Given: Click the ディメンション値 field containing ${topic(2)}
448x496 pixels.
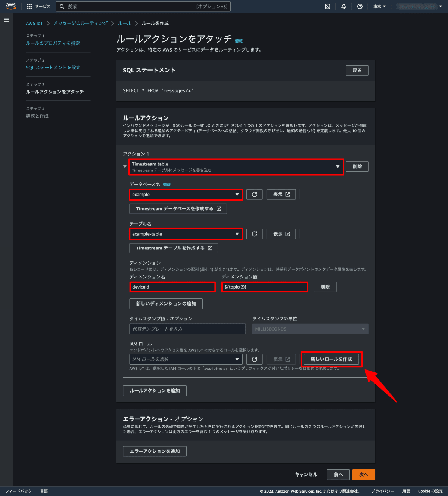Looking at the screenshot, I should (x=264, y=287).
